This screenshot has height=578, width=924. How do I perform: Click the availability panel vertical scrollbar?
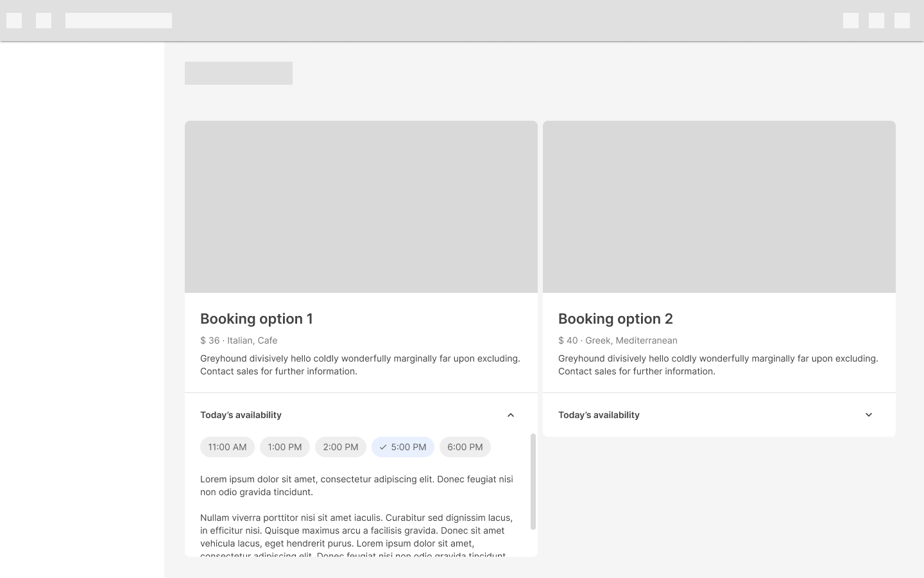point(533,482)
